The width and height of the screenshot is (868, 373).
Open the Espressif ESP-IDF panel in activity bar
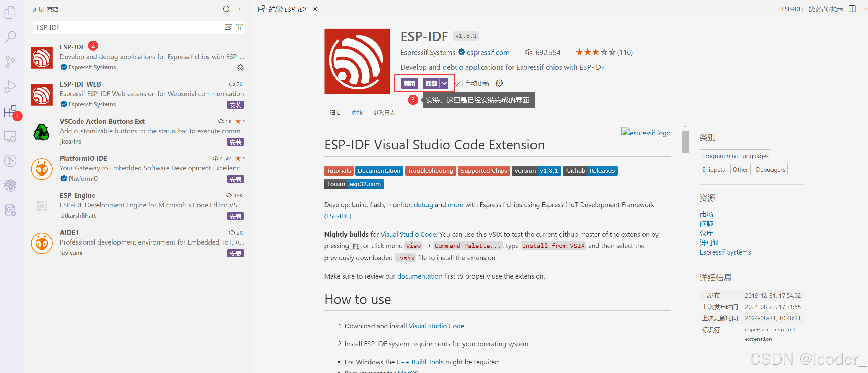click(x=10, y=185)
